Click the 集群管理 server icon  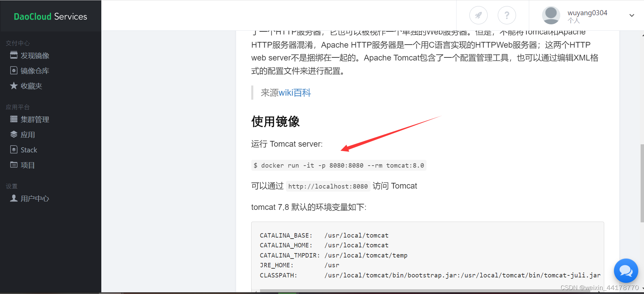click(14, 119)
